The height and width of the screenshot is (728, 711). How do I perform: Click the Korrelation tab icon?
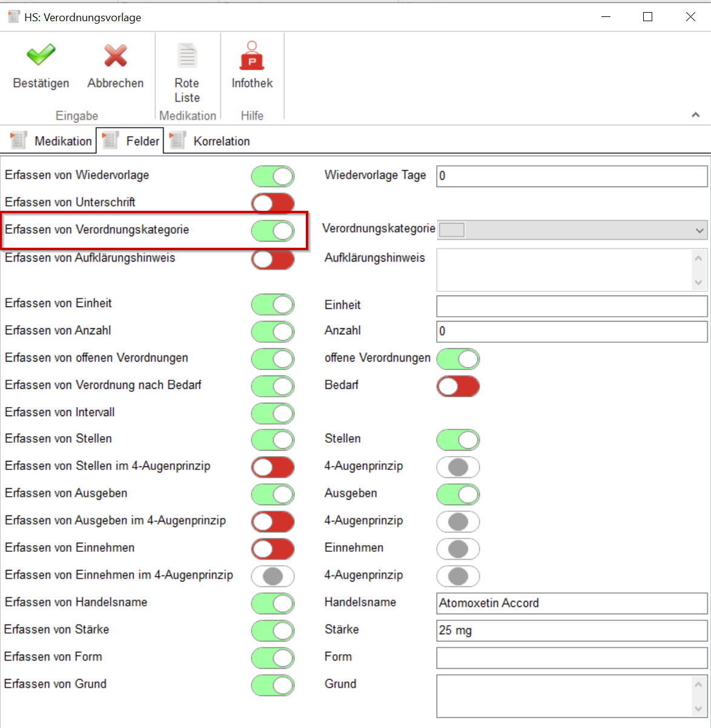177,141
